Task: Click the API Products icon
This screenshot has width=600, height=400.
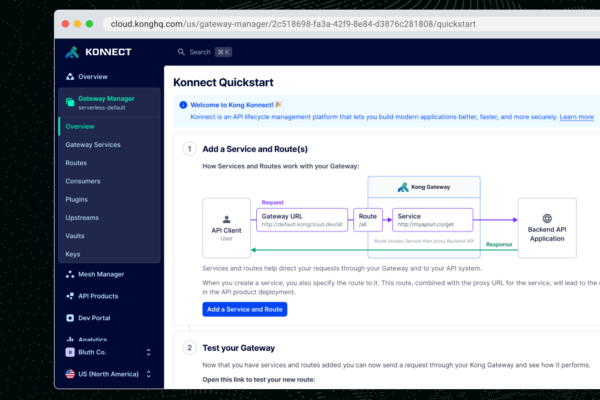Action: pos(69,296)
